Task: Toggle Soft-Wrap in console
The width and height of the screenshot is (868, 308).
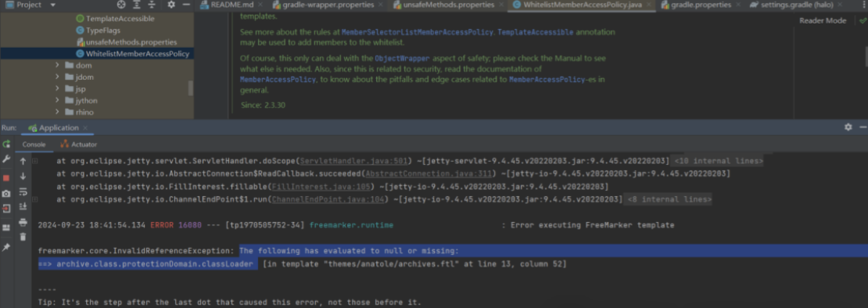Action: 23,192
